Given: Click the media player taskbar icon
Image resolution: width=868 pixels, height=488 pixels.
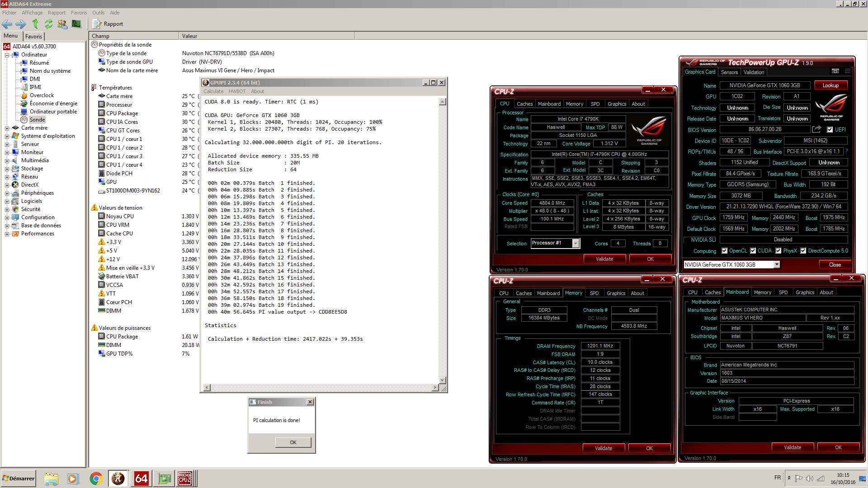Looking at the screenshot, I should (x=73, y=479).
